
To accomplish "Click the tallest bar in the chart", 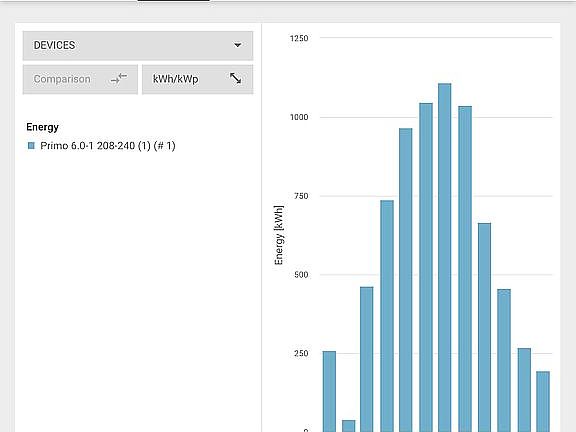I will pyautogui.click(x=445, y=258).
